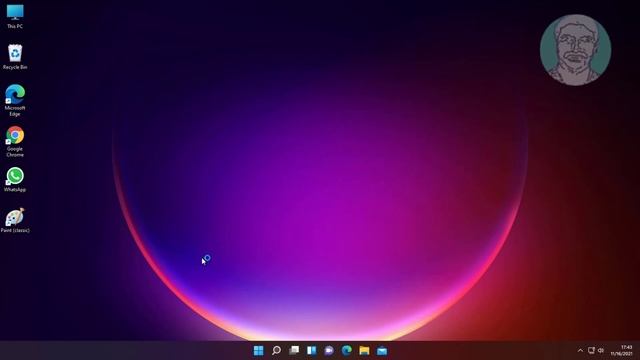Viewport: 640px width, 360px height.
Task: Open the clock and date flyout
Action: (x=622, y=350)
